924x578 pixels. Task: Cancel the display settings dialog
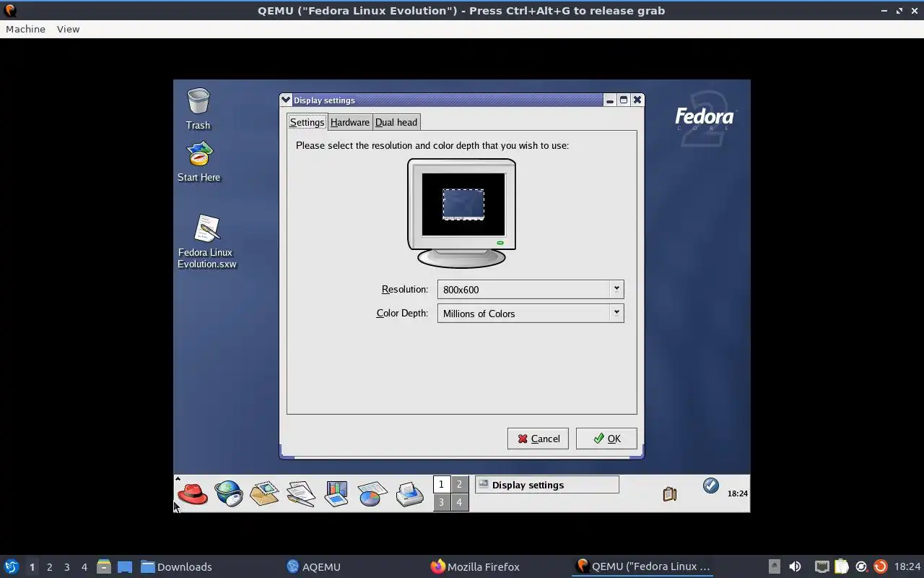click(x=538, y=439)
